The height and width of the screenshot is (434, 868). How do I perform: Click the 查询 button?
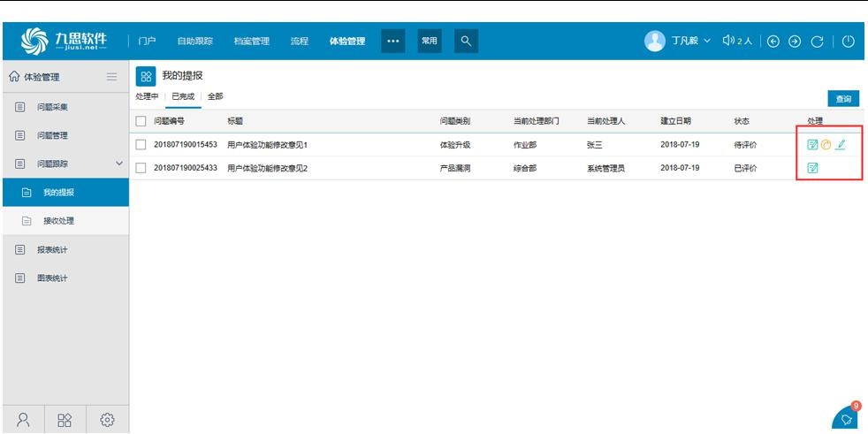coord(843,99)
